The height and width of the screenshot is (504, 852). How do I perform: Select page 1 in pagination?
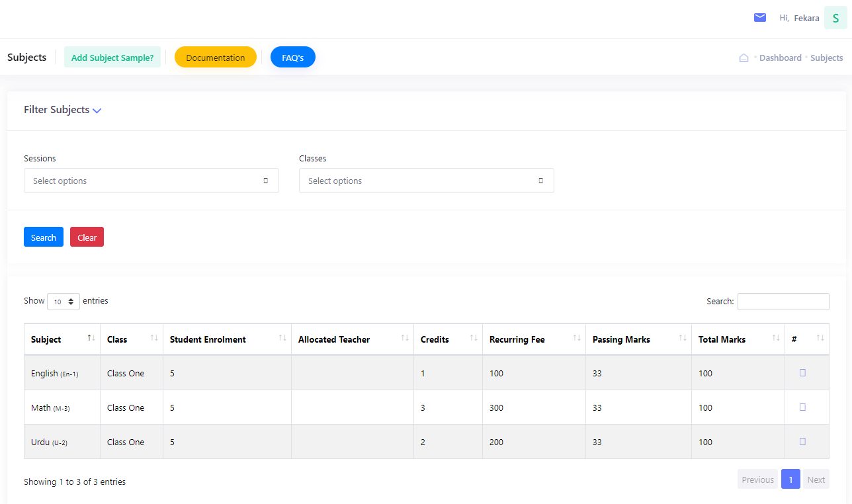[x=790, y=480]
